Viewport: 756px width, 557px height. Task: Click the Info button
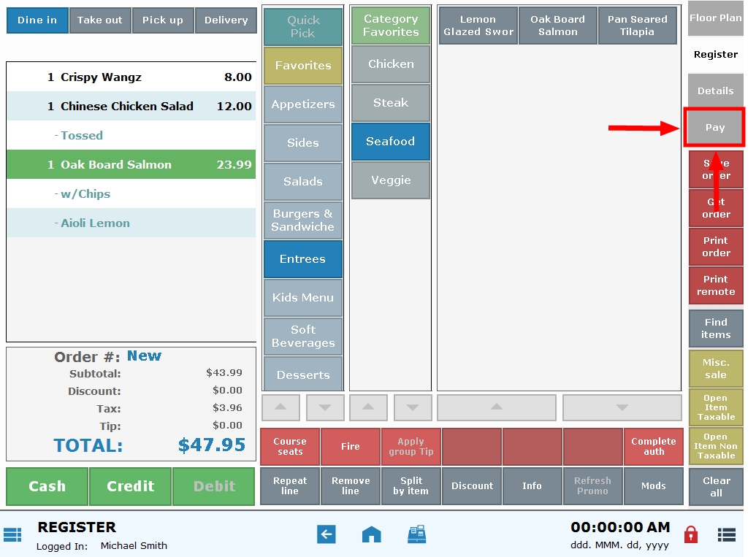(532, 486)
